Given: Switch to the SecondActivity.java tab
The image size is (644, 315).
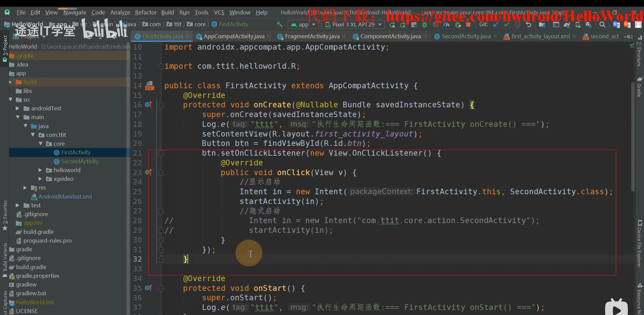Looking at the screenshot, I should 465,36.
